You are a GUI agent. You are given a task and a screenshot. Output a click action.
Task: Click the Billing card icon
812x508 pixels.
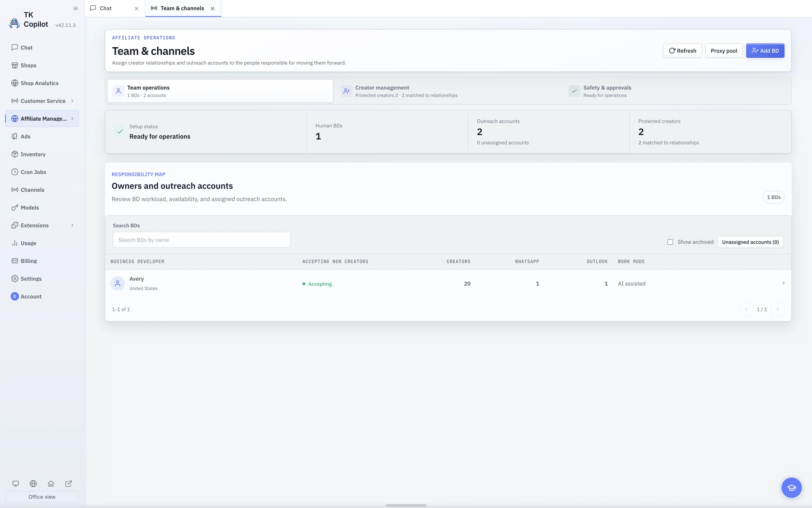click(14, 261)
